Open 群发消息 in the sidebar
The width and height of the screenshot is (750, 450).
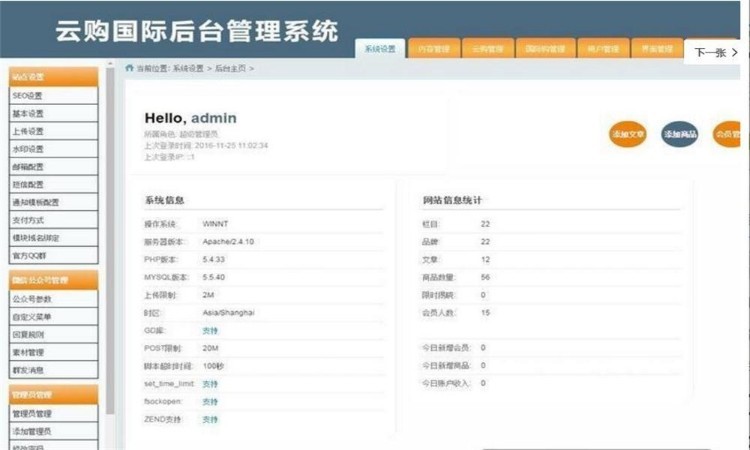[x=54, y=370]
